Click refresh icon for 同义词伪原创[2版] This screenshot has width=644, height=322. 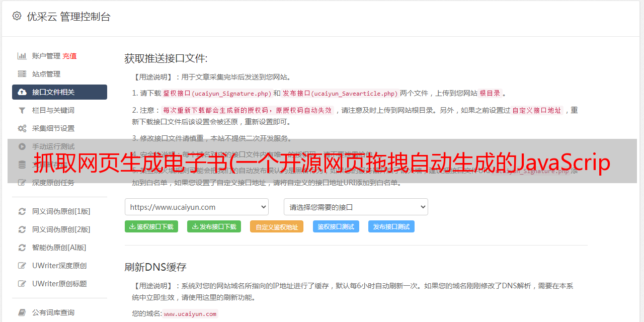(22, 229)
